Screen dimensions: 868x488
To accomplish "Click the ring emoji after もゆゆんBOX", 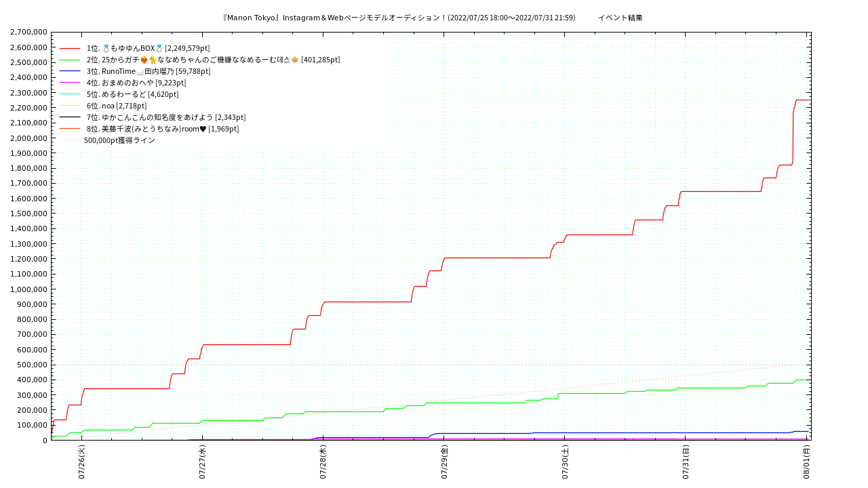I will tap(159, 48).
